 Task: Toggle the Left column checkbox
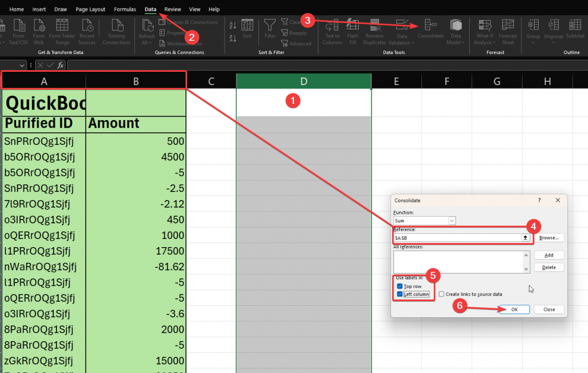400,294
